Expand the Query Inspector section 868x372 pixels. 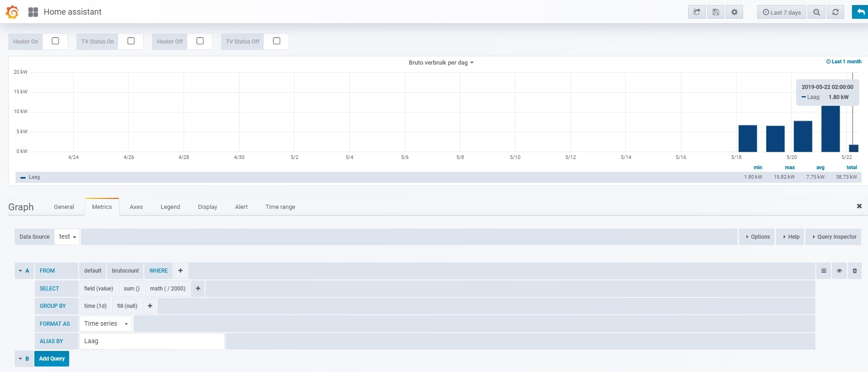click(834, 237)
